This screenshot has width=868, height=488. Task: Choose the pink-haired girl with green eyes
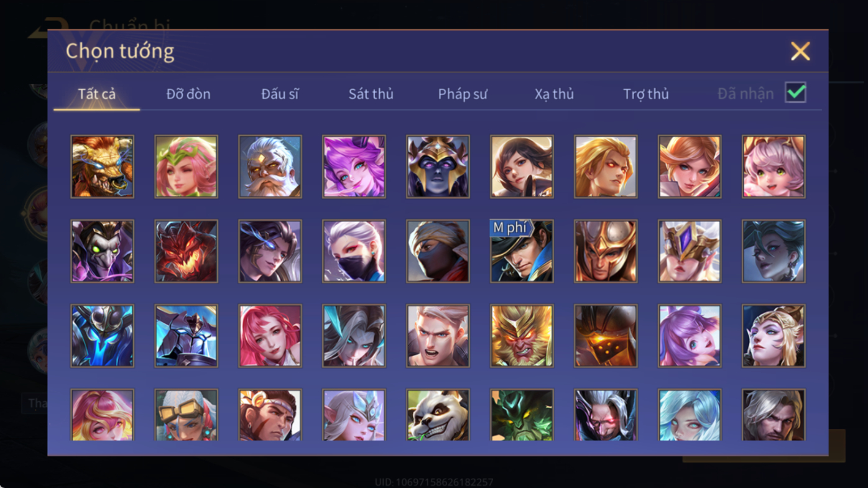[x=773, y=167]
